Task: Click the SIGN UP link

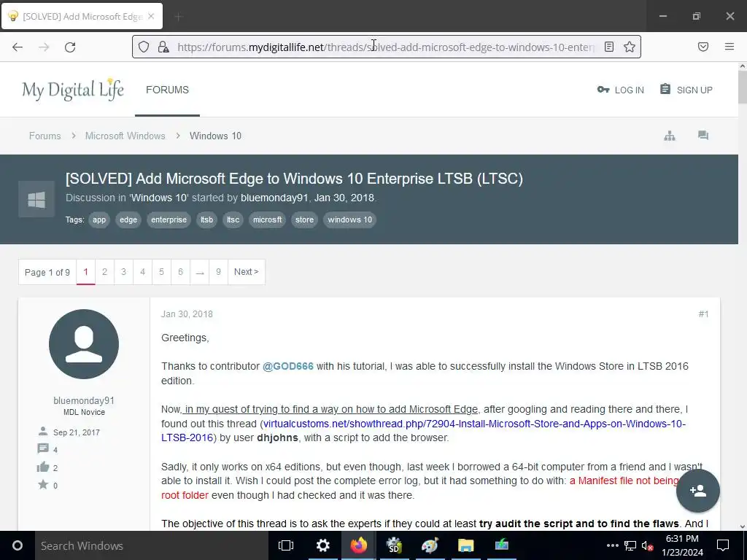Action: pyautogui.click(x=686, y=90)
